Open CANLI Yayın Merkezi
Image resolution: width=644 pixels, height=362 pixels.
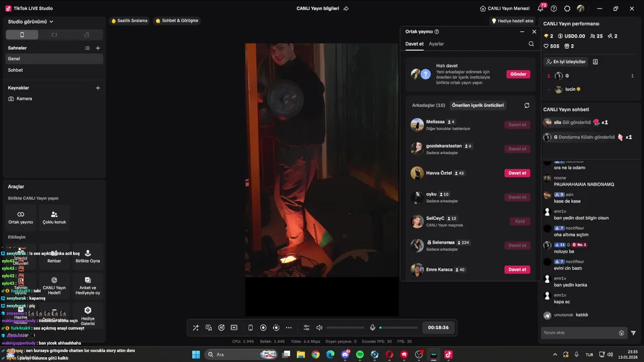tap(505, 9)
